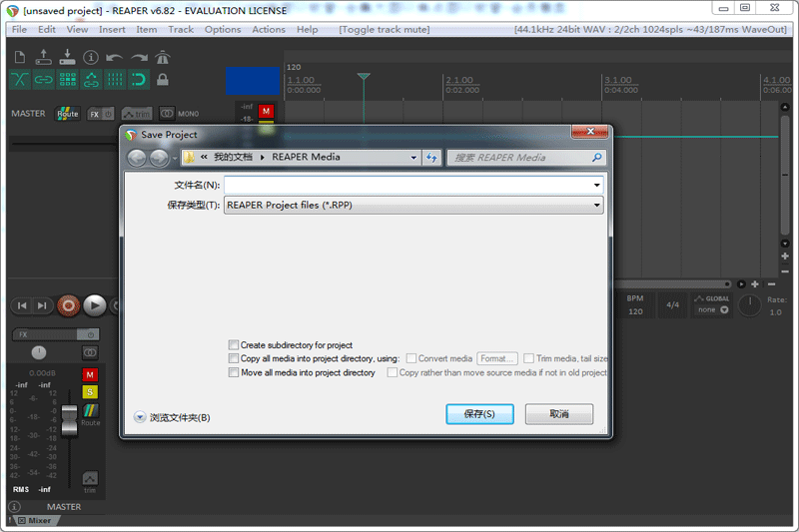The width and height of the screenshot is (799, 532).
Task: Click the lock icon in toolbar
Action: click(163, 79)
